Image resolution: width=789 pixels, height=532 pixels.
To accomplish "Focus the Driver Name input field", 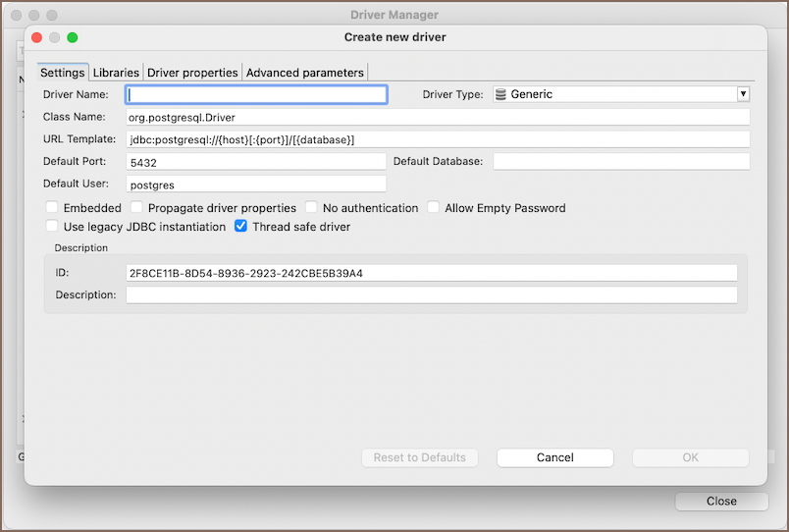I will 257,94.
